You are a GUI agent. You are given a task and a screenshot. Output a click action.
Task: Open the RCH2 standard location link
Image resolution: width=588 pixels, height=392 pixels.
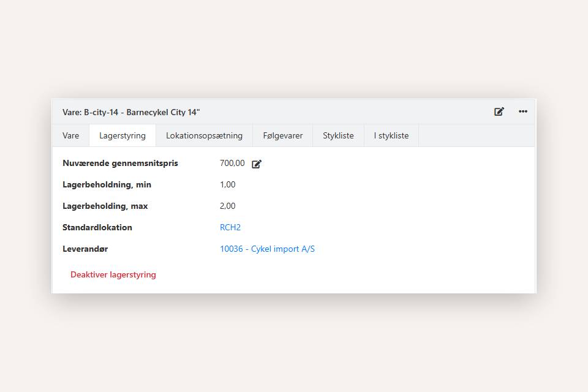pos(230,227)
